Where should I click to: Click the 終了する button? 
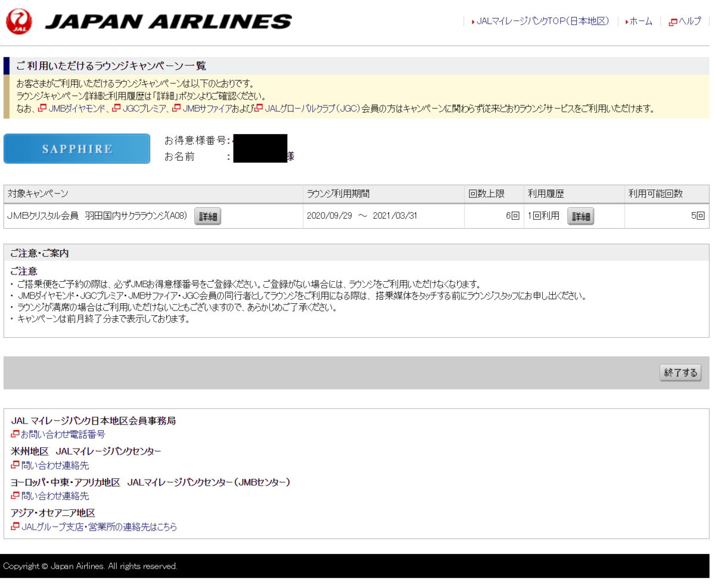tap(680, 373)
